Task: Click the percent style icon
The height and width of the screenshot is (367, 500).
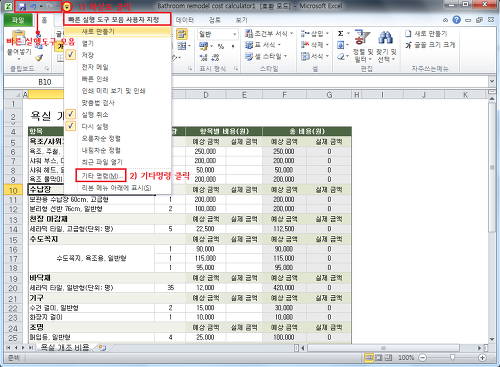Action: (x=221, y=46)
